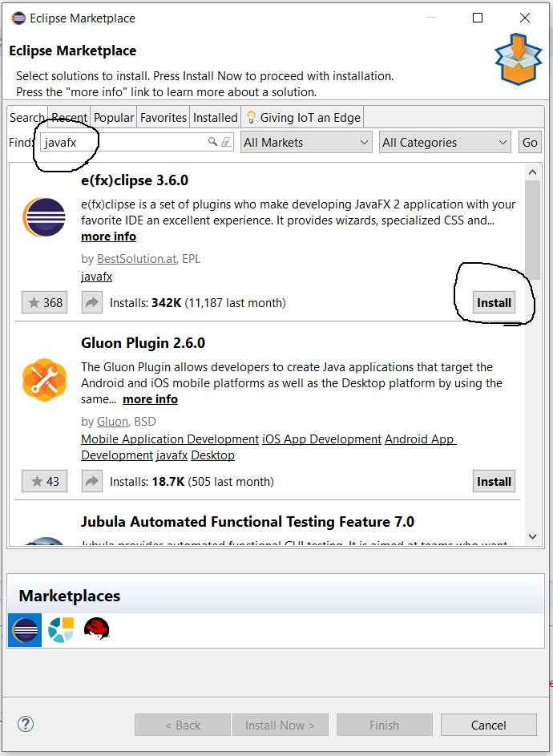Image resolution: width=553 pixels, height=756 pixels.
Task: Click the Cancel button
Action: click(x=488, y=725)
